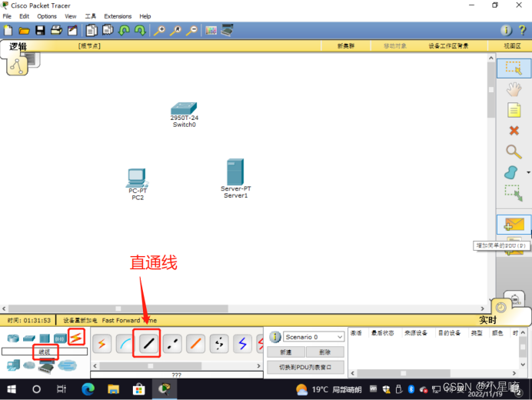Print the topology with the printer icon
Viewport: 532px width, 400px height.
(x=56, y=30)
